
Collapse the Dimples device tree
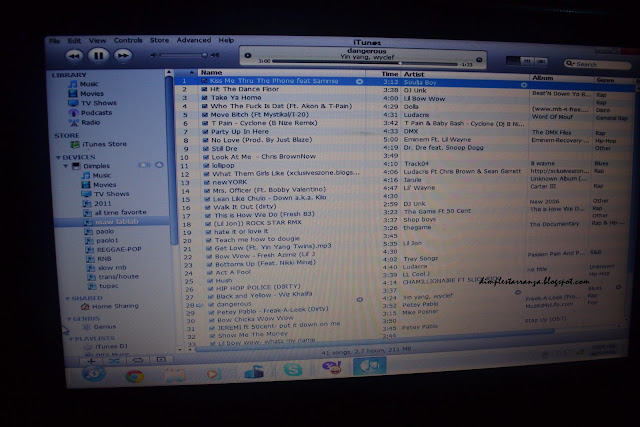[x=66, y=166]
